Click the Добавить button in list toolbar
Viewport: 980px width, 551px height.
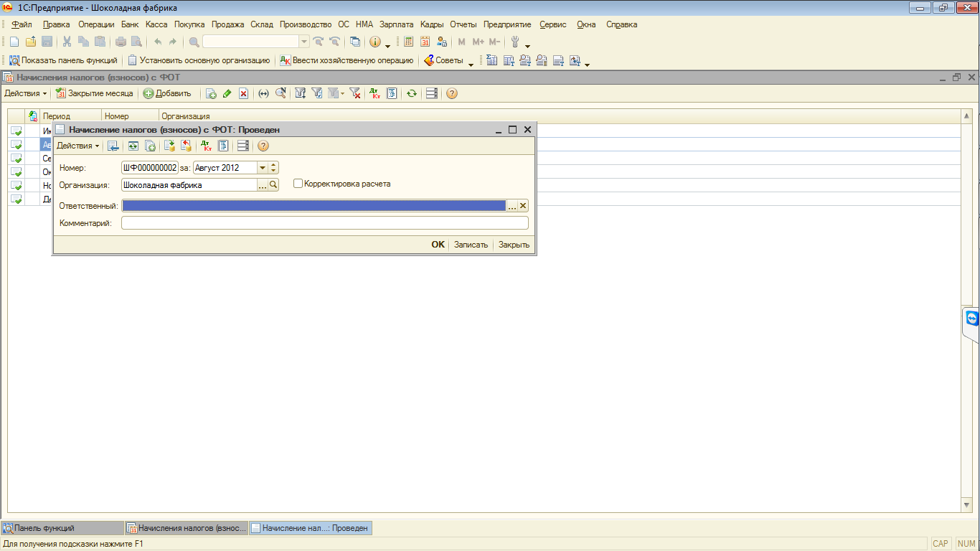[x=167, y=93]
